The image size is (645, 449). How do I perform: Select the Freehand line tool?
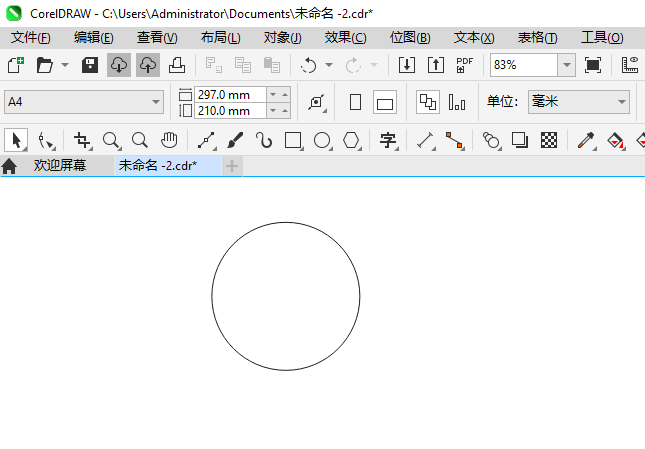206,141
